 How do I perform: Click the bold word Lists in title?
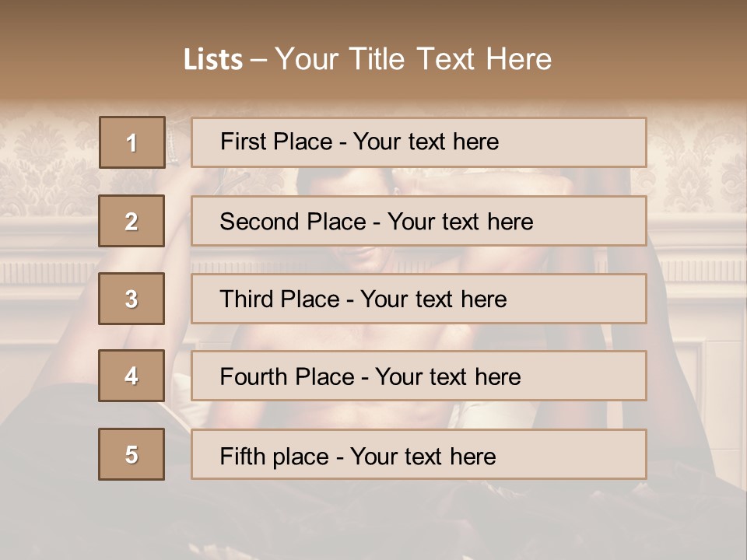(x=212, y=60)
